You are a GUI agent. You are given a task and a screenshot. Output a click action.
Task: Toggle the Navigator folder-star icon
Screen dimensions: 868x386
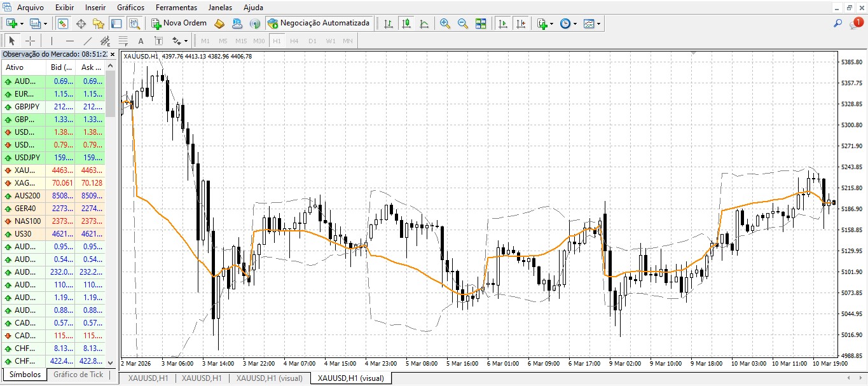99,24
